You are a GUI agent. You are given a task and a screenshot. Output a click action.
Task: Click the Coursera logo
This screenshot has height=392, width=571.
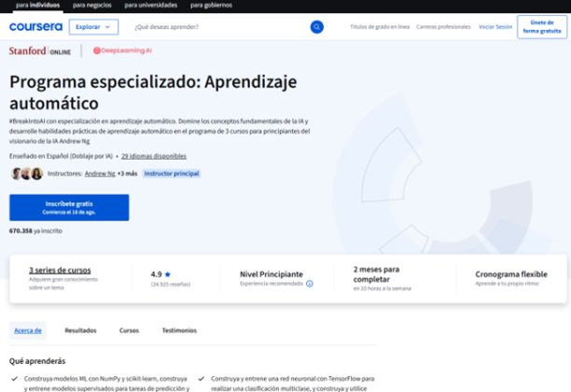click(x=35, y=27)
